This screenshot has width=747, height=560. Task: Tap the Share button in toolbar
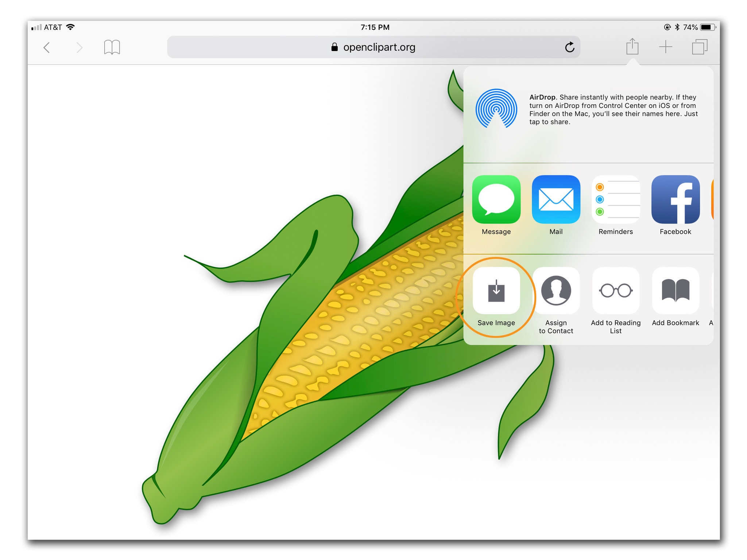632,47
